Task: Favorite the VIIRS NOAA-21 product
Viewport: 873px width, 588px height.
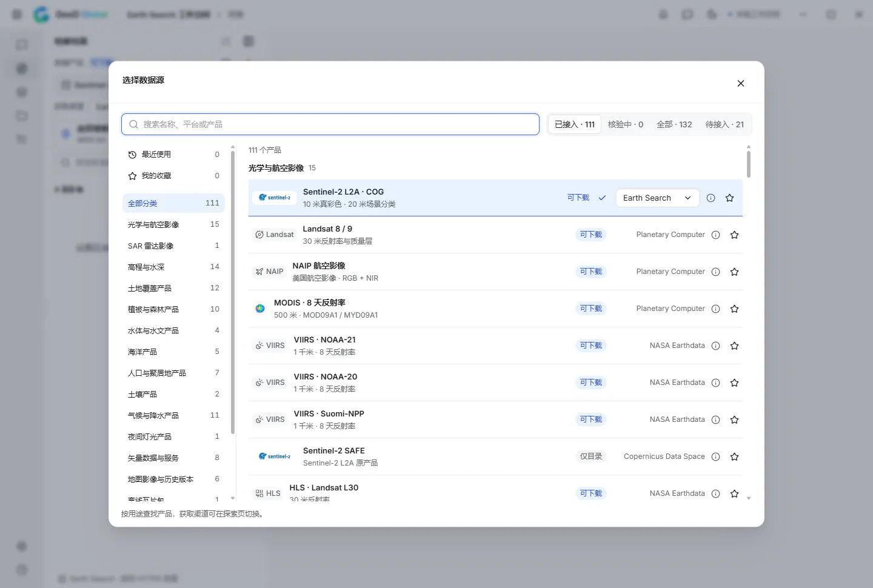Action: pos(734,346)
